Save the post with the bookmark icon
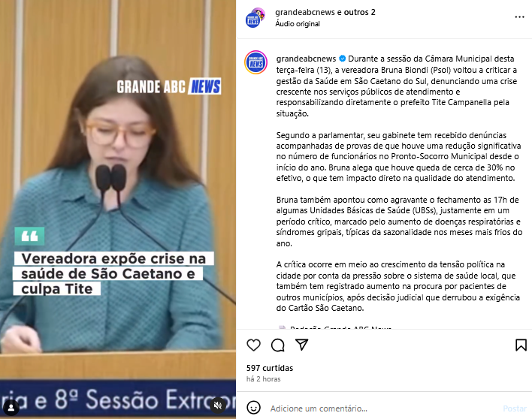This screenshot has width=532, height=419. click(521, 345)
